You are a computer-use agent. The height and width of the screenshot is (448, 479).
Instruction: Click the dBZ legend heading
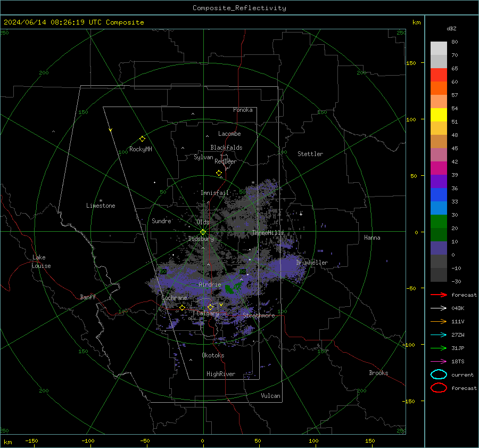[x=451, y=28]
